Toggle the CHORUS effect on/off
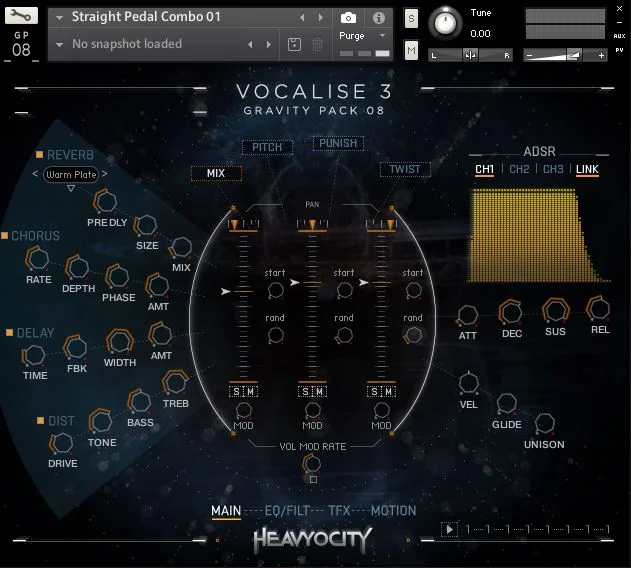Viewport: 631px width, 568px height. point(4,235)
